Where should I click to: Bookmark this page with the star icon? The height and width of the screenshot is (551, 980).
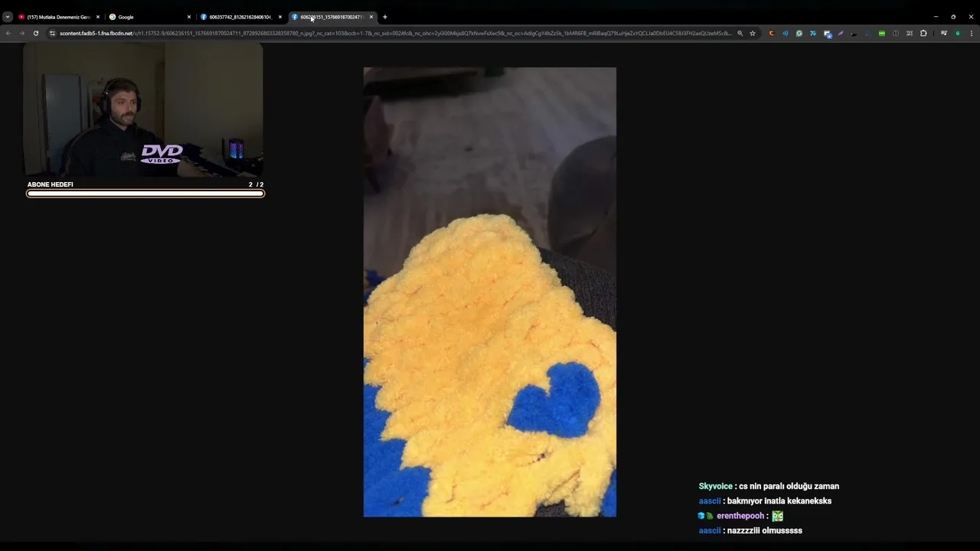coord(753,33)
